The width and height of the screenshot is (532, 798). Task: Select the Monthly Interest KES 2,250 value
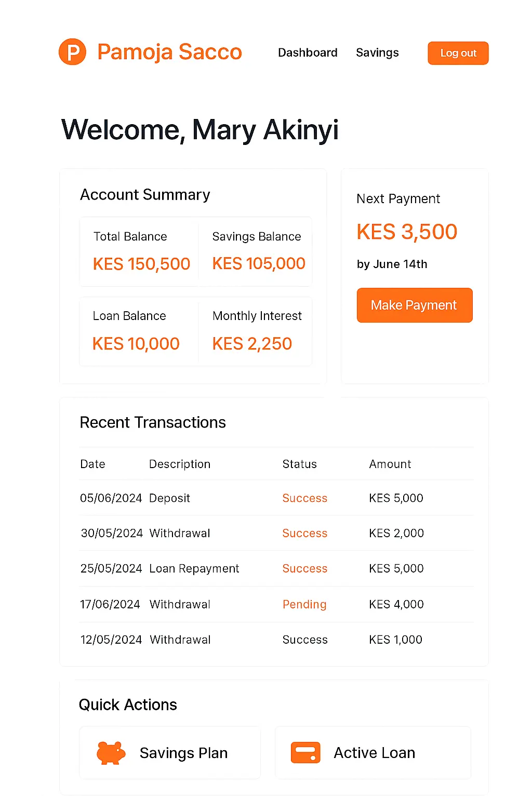click(252, 343)
